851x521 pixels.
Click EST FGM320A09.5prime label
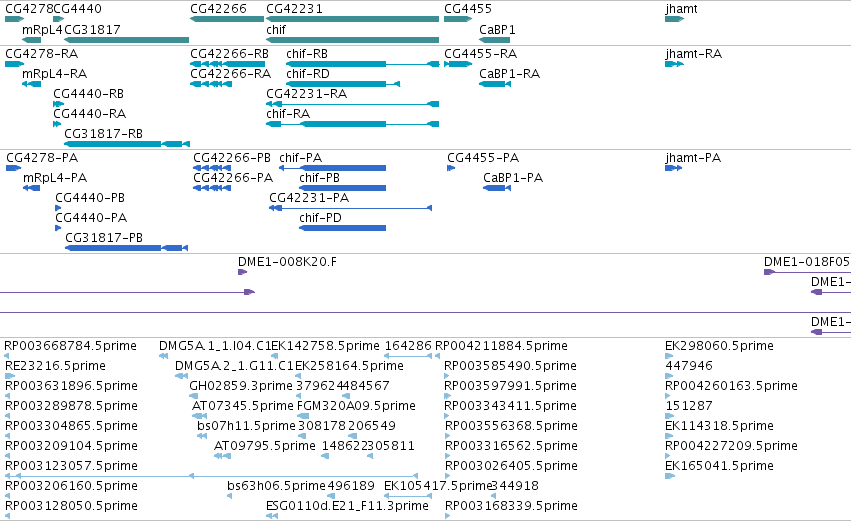coord(357,406)
